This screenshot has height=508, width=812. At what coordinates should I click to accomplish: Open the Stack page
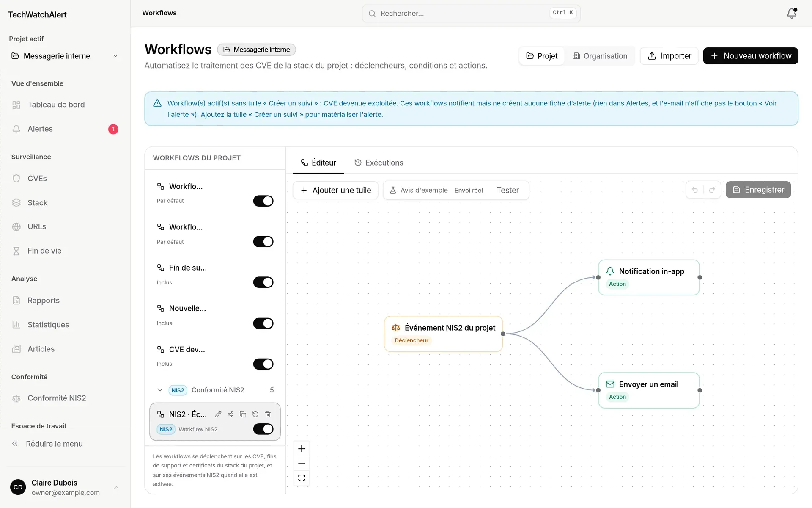(65, 203)
